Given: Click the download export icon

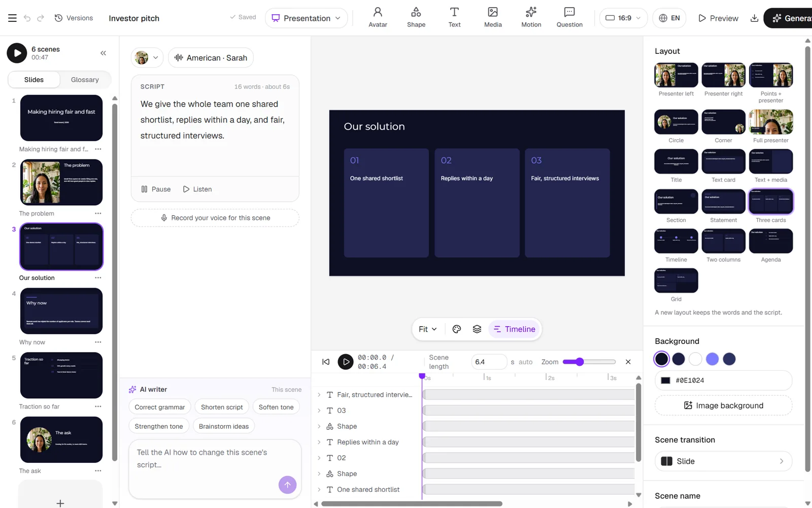Looking at the screenshot, I should (x=754, y=18).
